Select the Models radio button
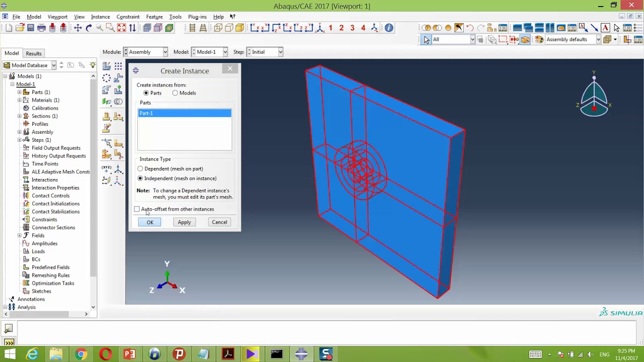The width and height of the screenshot is (644, 362). [175, 93]
